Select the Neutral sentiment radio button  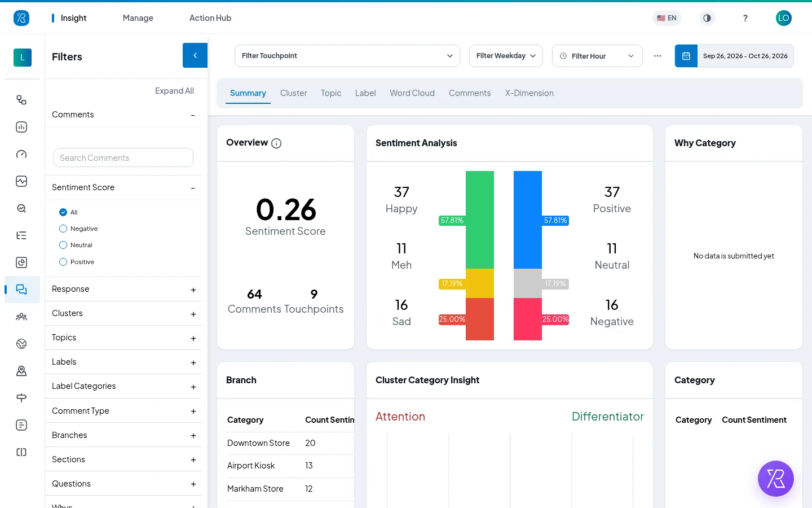click(x=63, y=245)
